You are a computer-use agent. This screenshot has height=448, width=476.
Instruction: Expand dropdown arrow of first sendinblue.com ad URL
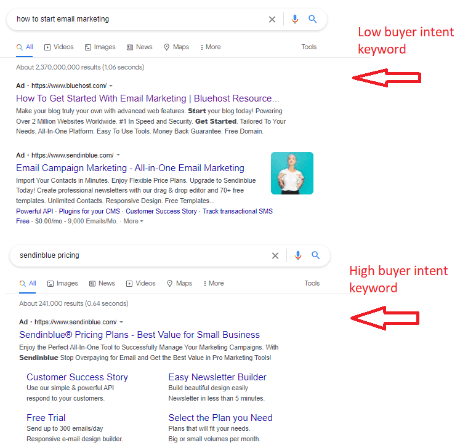pos(118,155)
